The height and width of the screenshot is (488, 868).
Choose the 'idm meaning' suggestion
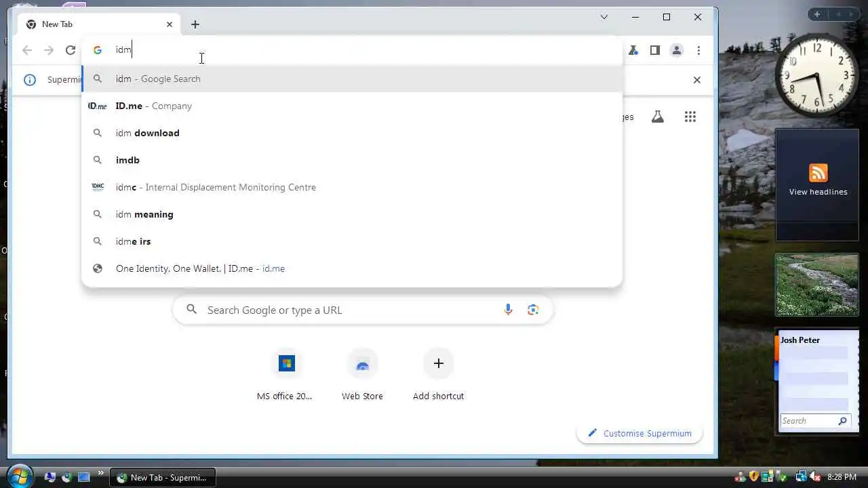click(352, 214)
